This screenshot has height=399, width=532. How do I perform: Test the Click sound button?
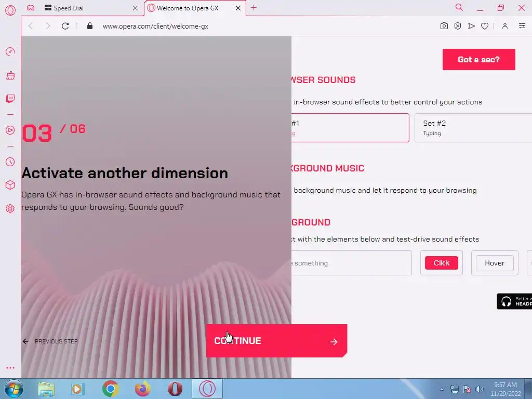442,263
